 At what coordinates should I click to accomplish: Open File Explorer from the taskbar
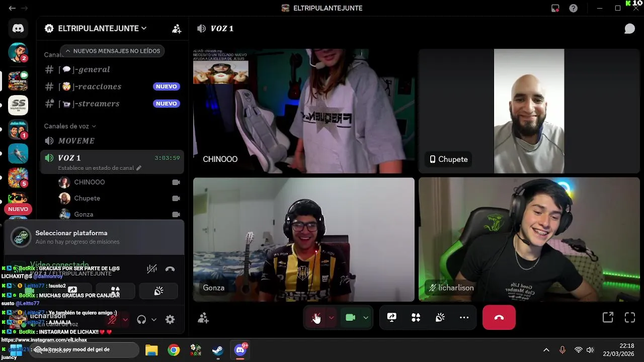point(151,350)
